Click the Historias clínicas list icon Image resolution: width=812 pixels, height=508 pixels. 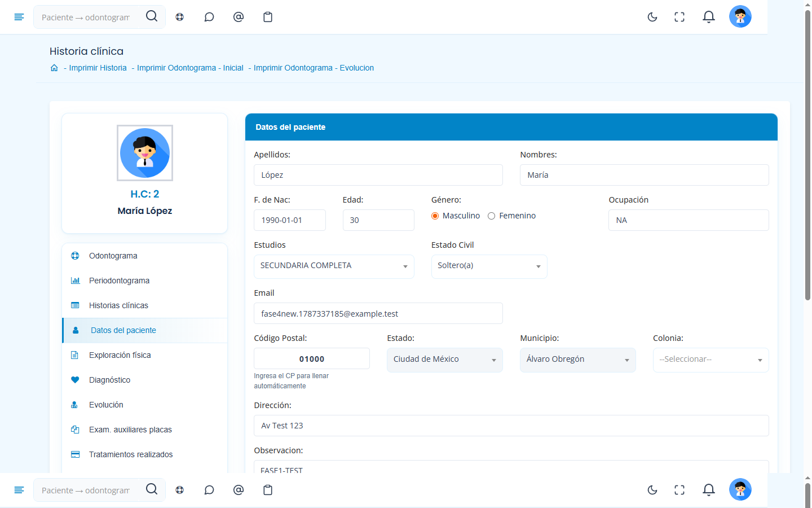pyautogui.click(x=75, y=305)
